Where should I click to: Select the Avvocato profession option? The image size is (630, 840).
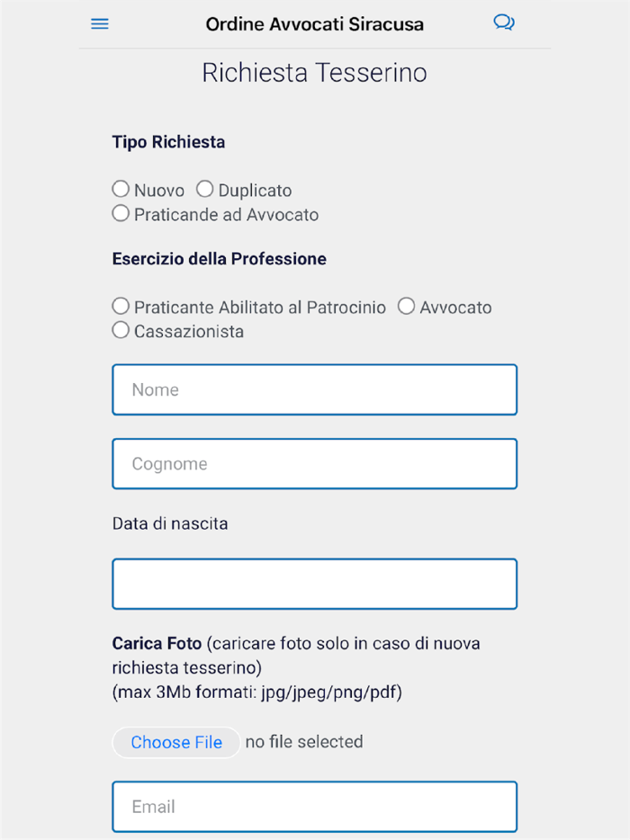point(406,306)
